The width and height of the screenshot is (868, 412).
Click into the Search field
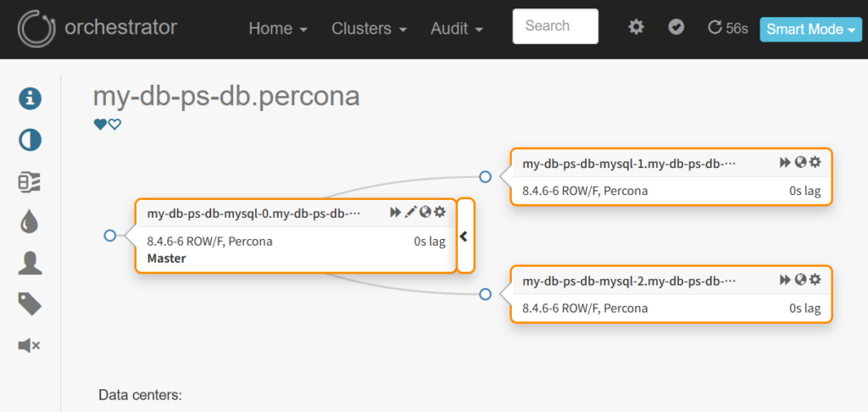coord(555,26)
